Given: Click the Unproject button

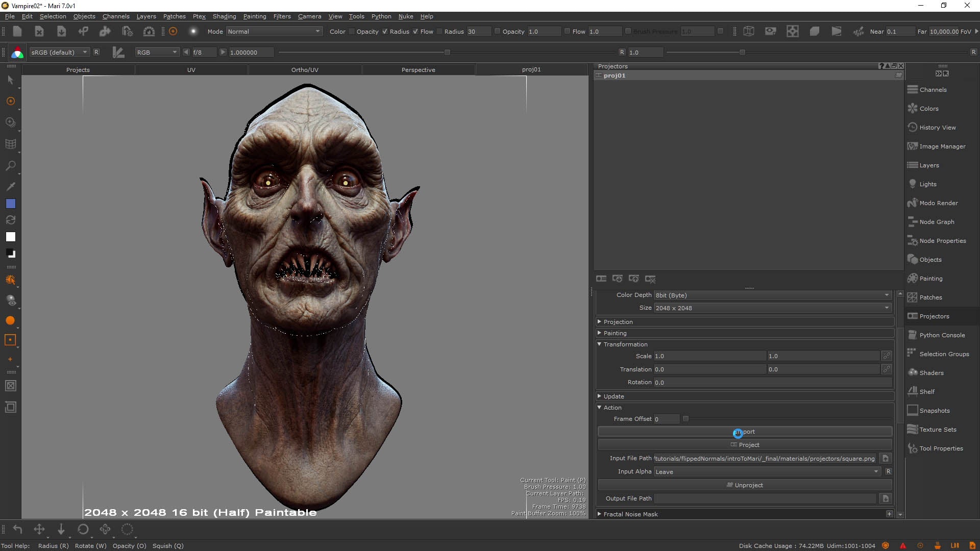Looking at the screenshot, I should (745, 485).
